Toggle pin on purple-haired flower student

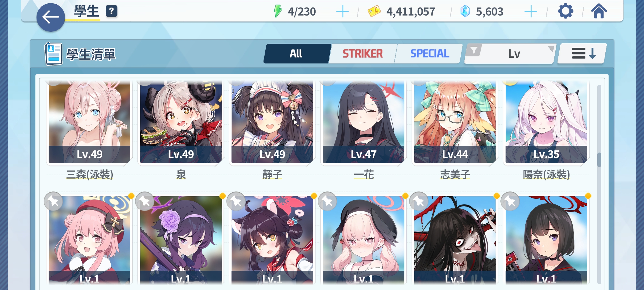point(145,201)
